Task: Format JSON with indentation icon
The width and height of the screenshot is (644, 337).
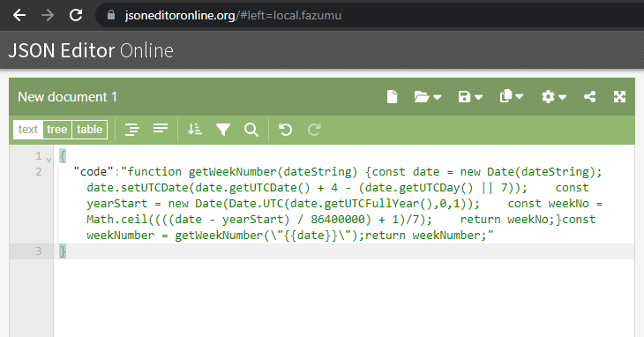Action: coord(131,130)
